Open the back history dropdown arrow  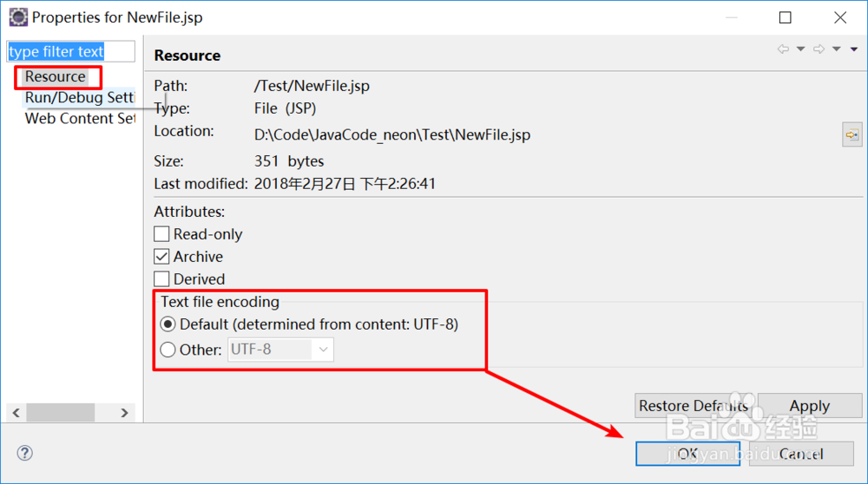coord(800,49)
